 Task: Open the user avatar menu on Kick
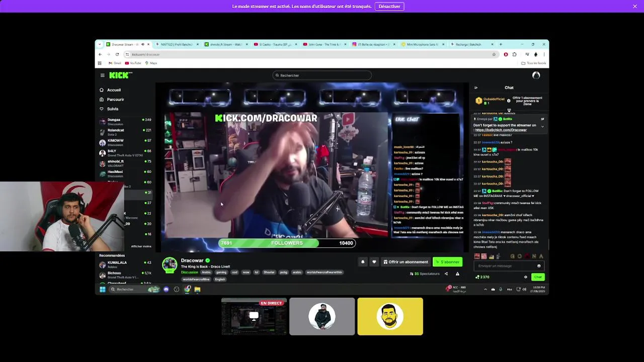coord(536,75)
